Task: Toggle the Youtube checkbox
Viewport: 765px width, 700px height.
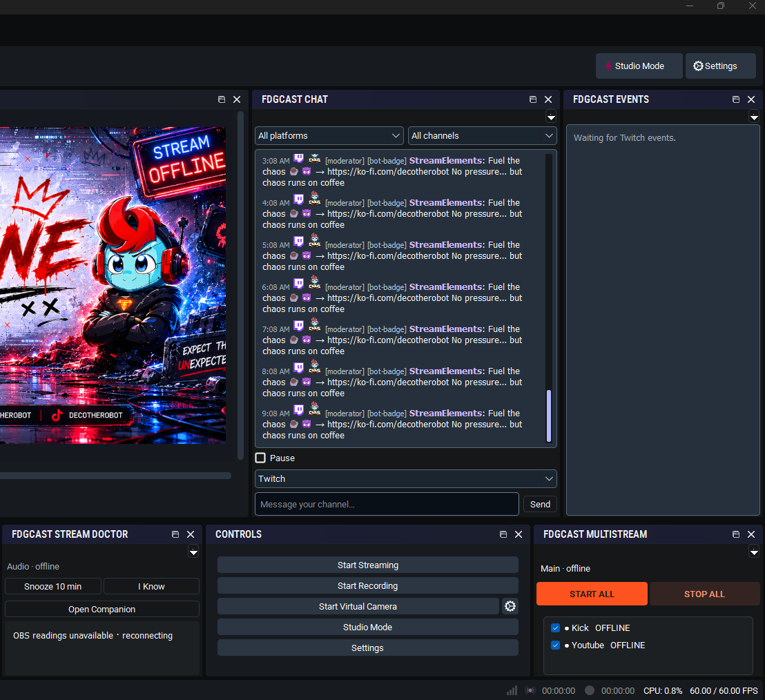Action: [x=555, y=645]
